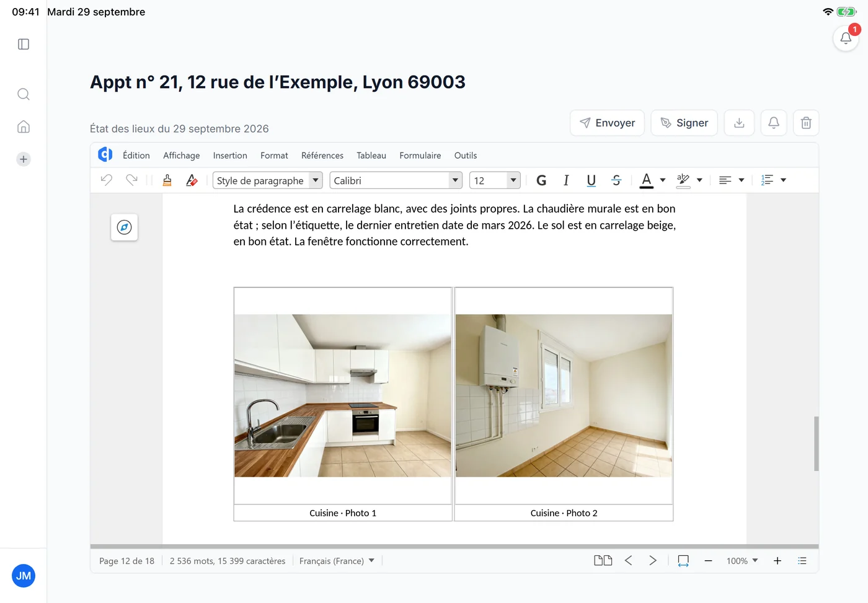
Task: Click the Envoyer button
Action: click(x=608, y=123)
